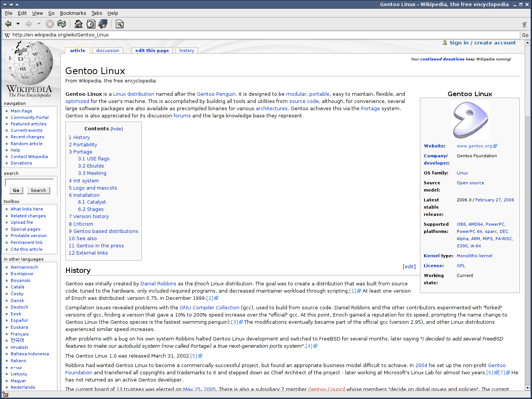Screen dimensions: 532x399
Task: Click the Go button beside the address bar
Action: (x=525, y=35)
